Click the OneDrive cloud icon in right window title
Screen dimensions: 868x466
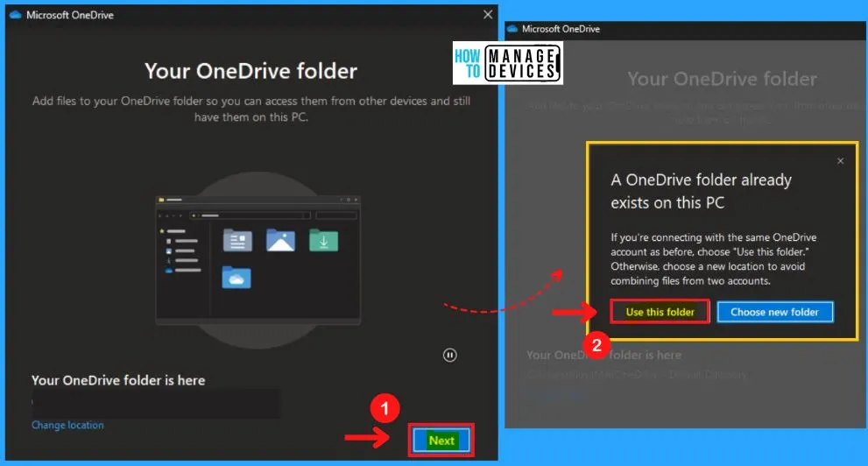tap(512, 29)
